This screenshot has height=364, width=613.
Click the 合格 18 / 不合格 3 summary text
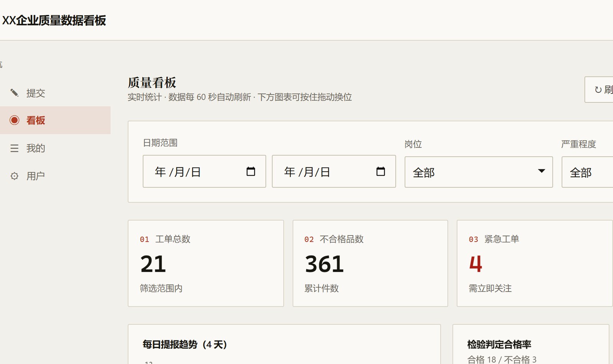tap(502, 359)
